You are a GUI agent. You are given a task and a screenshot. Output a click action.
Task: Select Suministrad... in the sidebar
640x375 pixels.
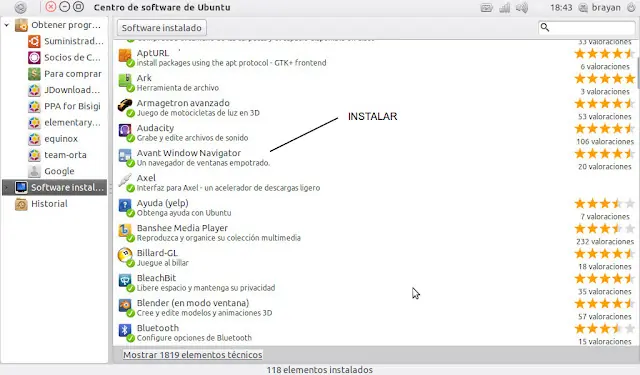click(x=74, y=41)
